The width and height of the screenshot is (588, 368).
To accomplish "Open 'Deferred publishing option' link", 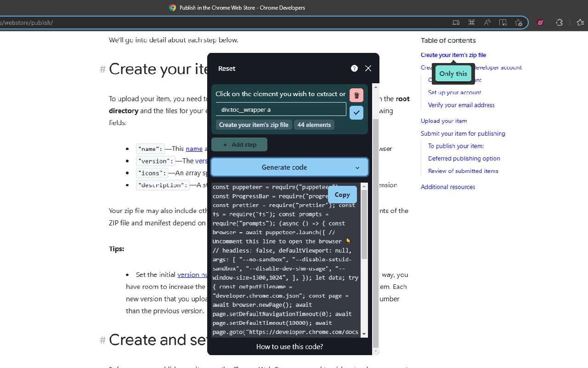I will coord(464,158).
